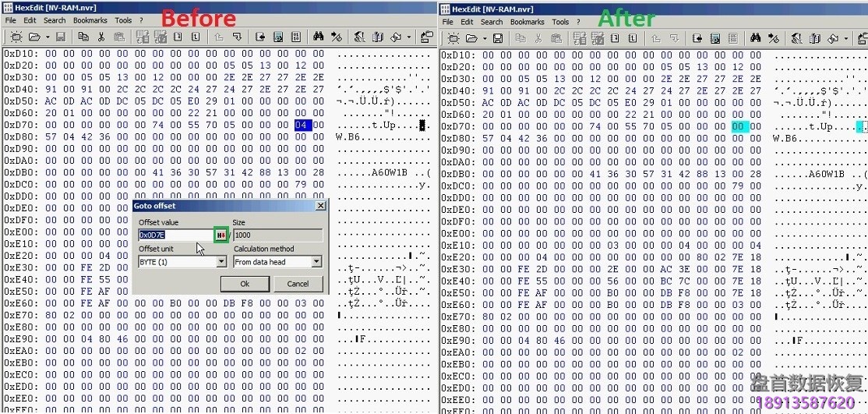The image size is (868, 414).
Task: Click the Save icon in the right HexEdit window
Action: (497, 37)
